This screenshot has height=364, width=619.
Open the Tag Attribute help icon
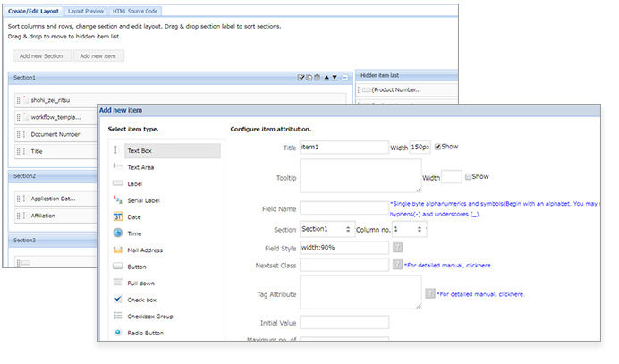coord(430,293)
